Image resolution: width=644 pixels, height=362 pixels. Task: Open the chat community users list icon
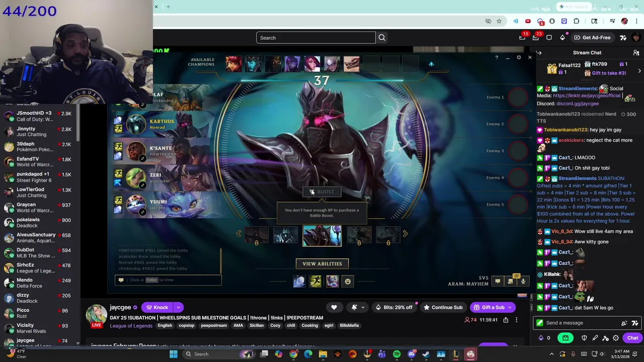pos(636,53)
